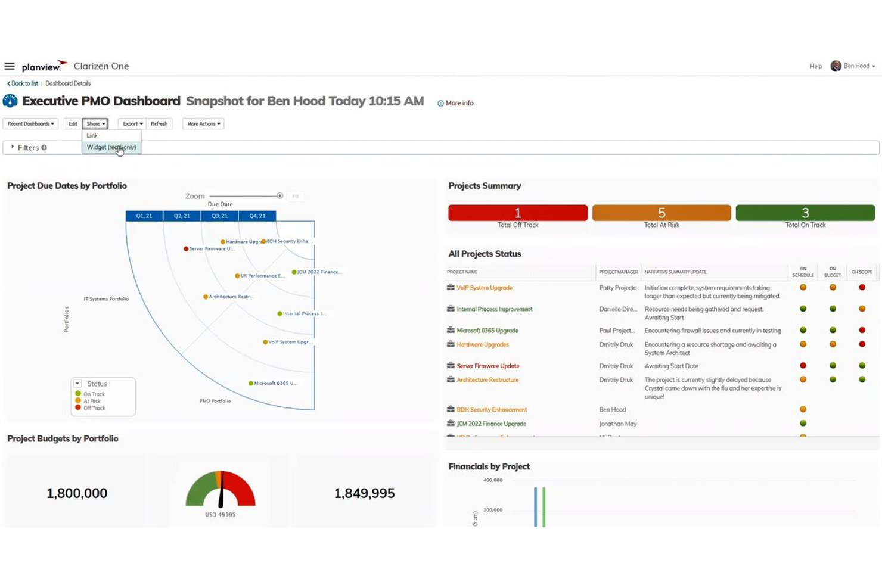Click the More info link text
Viewport: 882px width, 588px height.
coord(459,104)
